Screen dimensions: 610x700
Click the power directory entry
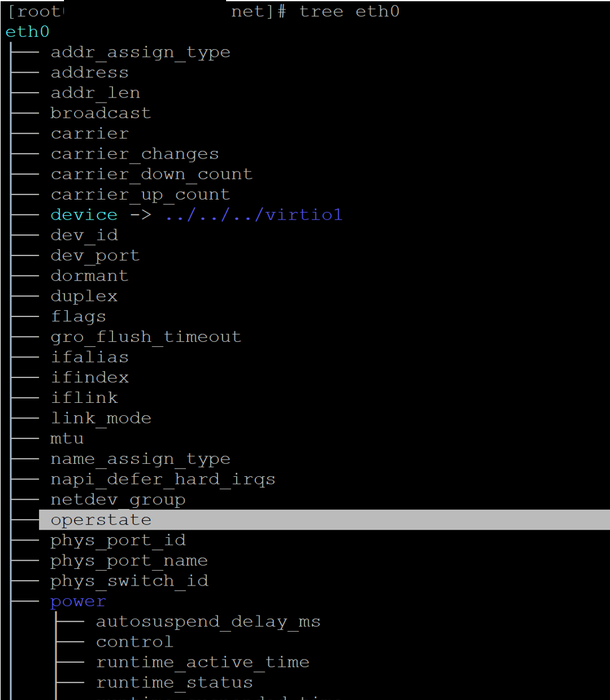(78, 602)
